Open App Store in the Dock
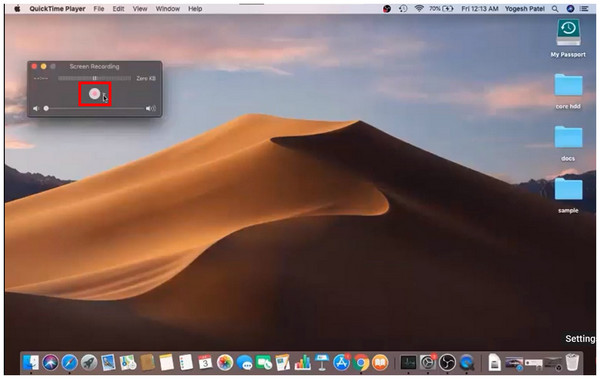The height and width of the screenshot is (379, 600). pyautogui.click(x=341, y=362)
